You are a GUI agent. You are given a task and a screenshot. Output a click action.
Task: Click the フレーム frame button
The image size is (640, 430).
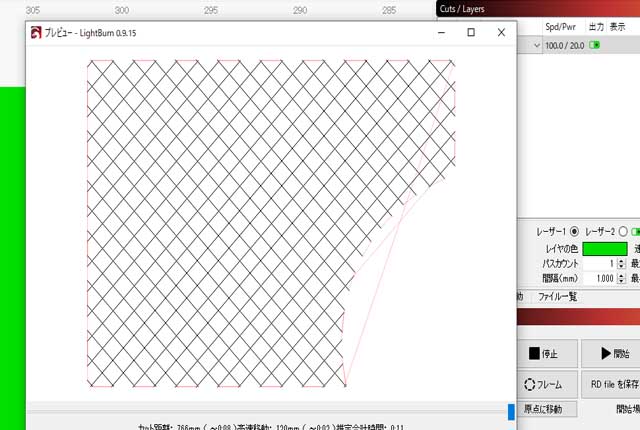coord(548,384)
